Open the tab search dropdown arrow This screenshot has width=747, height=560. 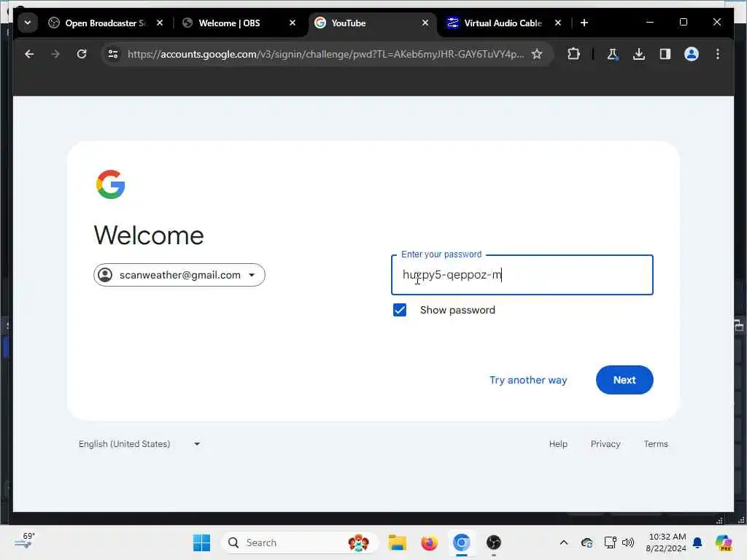point(28,23)
